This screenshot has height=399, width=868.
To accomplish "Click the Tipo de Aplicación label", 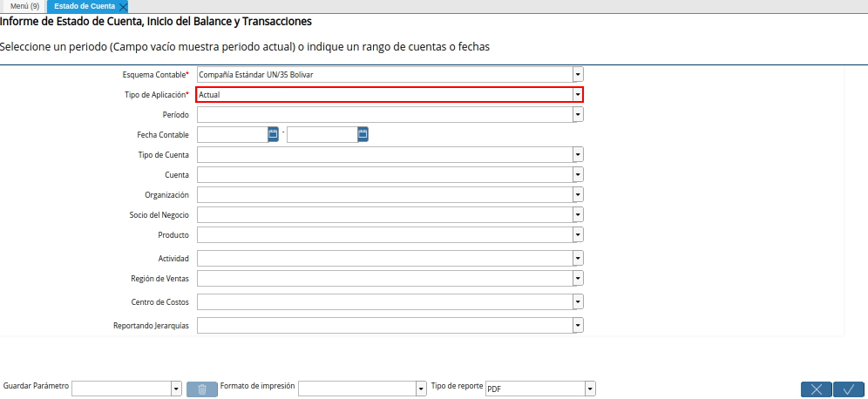I will pyautogui.click(x=157, y=95).
